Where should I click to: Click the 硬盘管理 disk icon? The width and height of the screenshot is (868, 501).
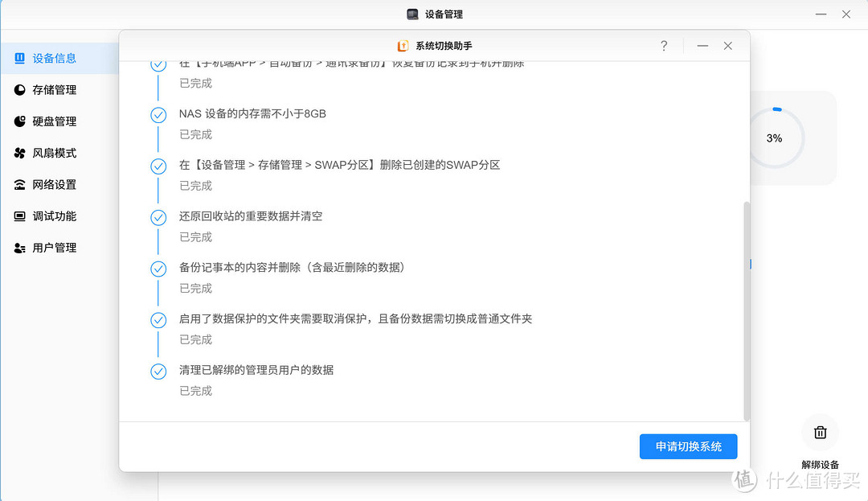coord(19,121)
